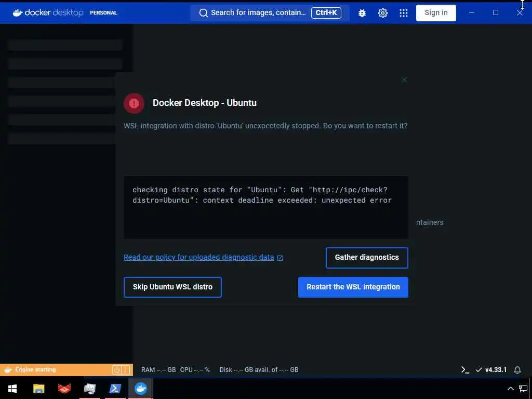Click the update checkmark icon by version
Viewport: 532px width, 399px height.
coord(478,370)
